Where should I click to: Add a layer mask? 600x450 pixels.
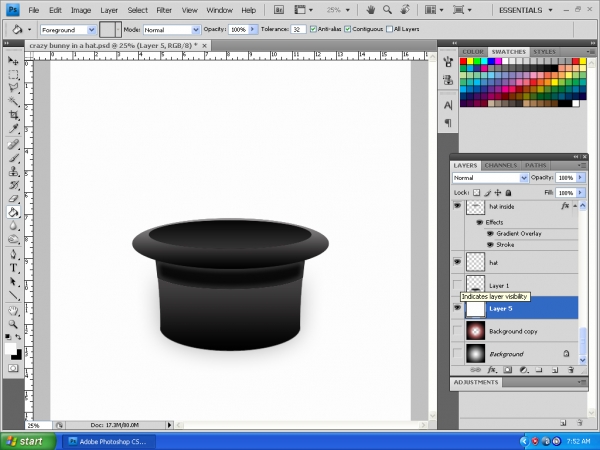pos(507,370)
